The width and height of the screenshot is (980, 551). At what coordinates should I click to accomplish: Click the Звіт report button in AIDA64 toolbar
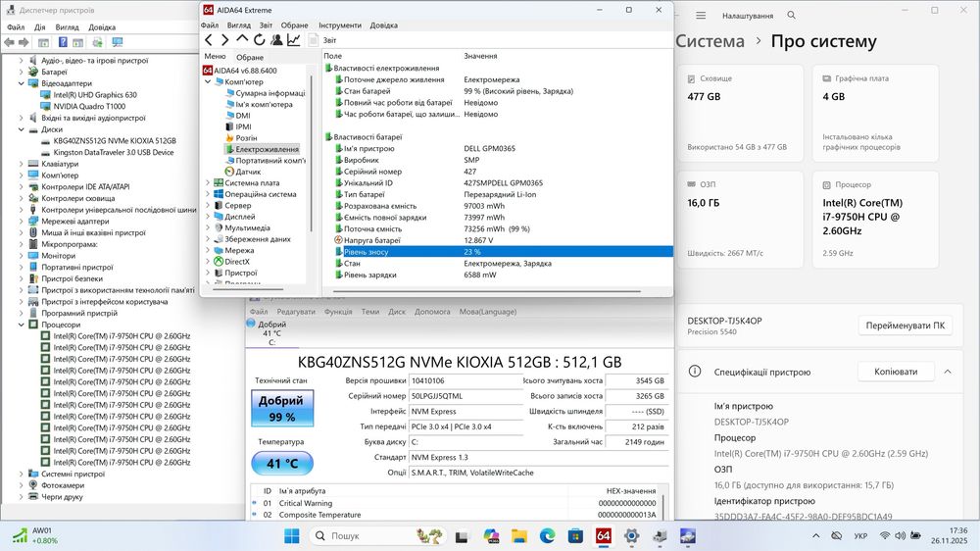[322, 40]
